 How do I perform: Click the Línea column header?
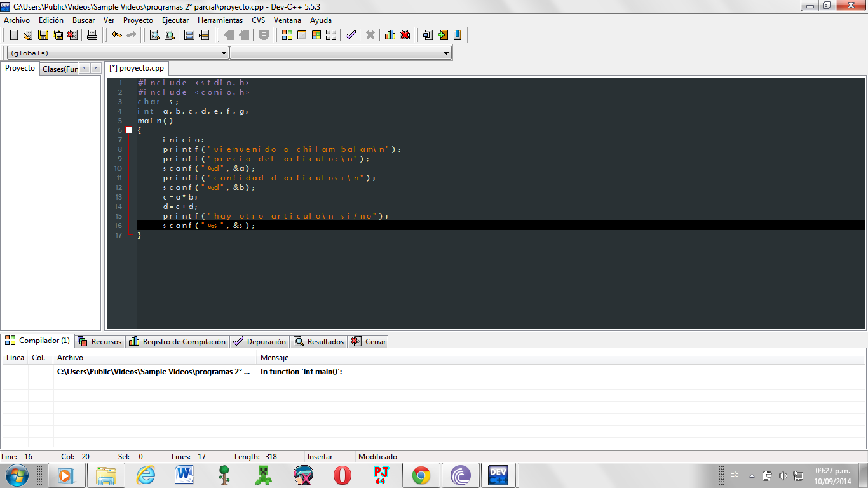click(x=15, y=358)
